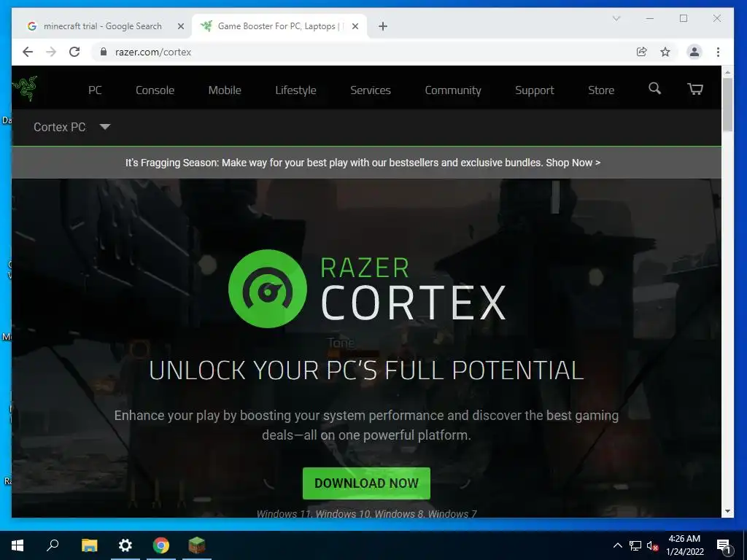The image size is (747, 560).
Task: Bookmark this page with star icon
Action: [x=665, y=52]
